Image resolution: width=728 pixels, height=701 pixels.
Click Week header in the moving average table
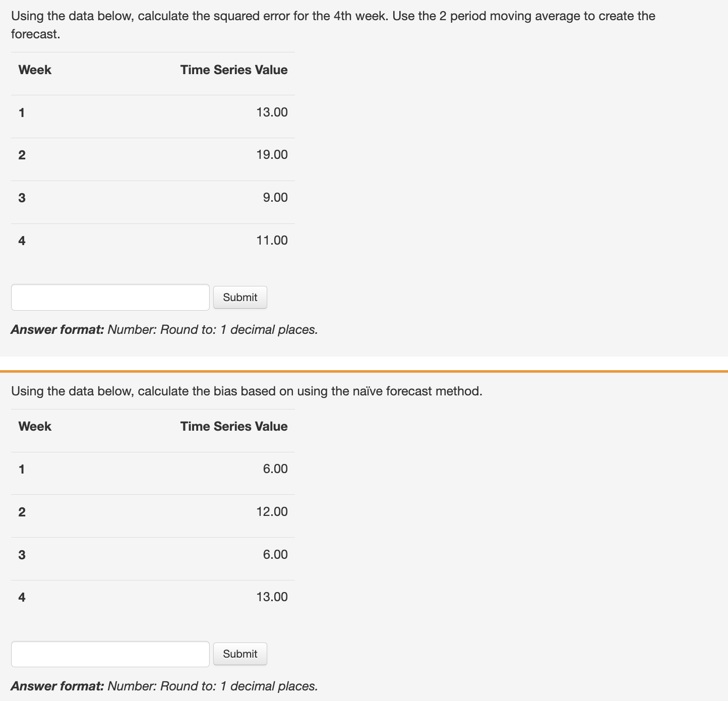[x=35, y=70]
